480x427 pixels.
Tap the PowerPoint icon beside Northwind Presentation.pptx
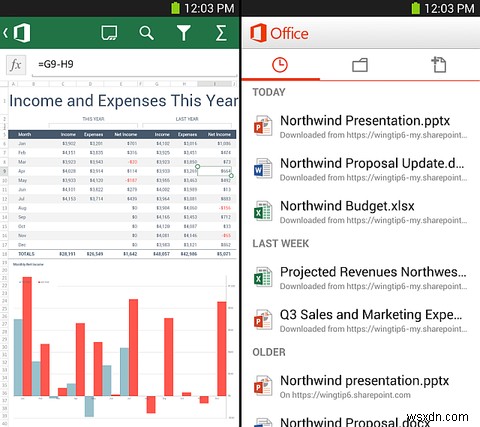pyautogui.click(x=263, y=126)
